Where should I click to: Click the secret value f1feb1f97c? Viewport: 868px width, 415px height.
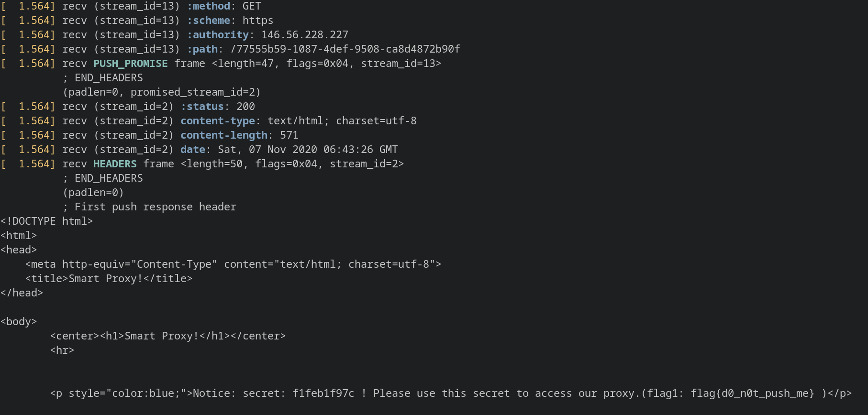tap(323, 393)
